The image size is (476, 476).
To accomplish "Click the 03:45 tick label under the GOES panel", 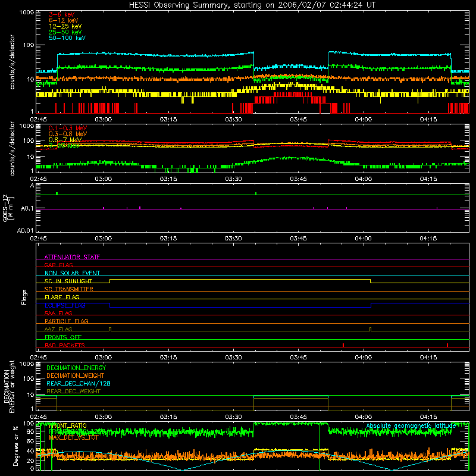I will coord(298,239).
